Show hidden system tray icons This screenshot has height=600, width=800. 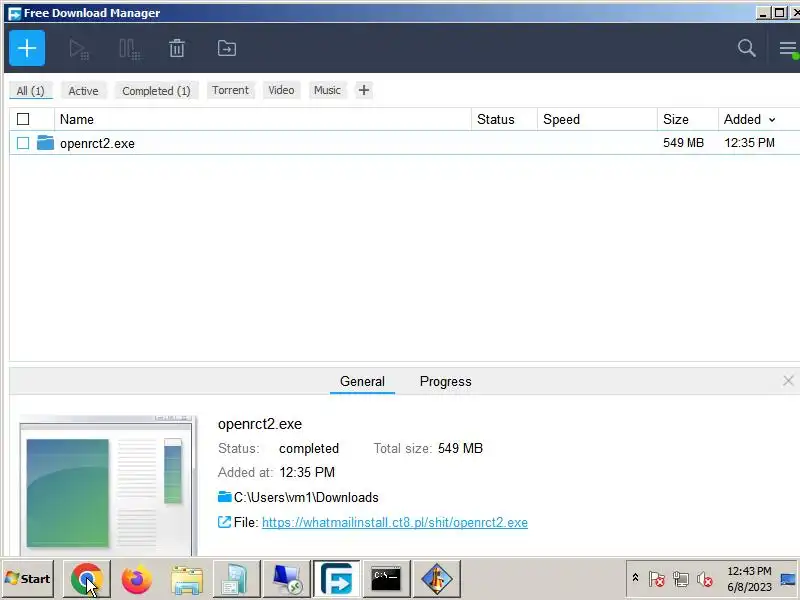pos(635,578)
